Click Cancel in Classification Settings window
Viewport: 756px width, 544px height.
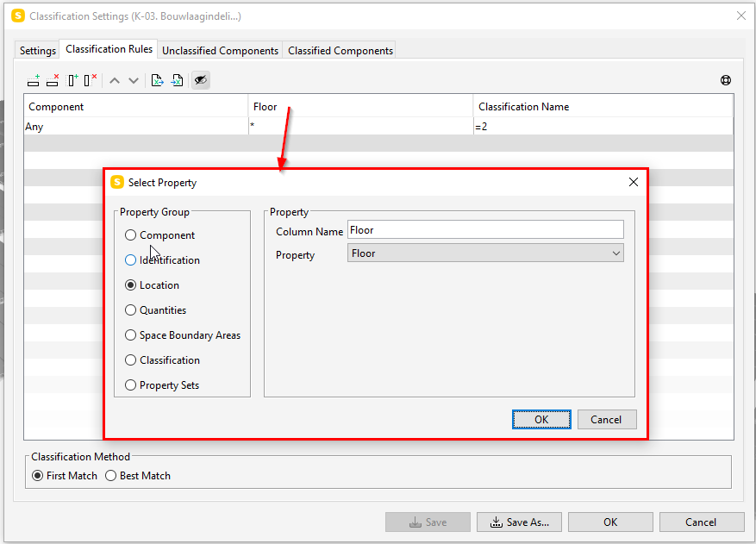[702, 522]
